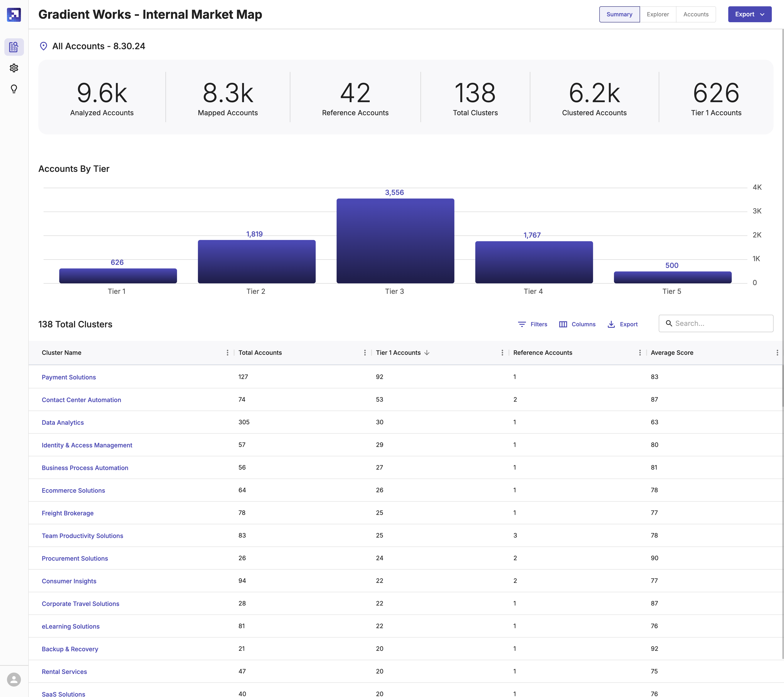Click the lightbulb insights sidebar icon

[x=14, y=89]
